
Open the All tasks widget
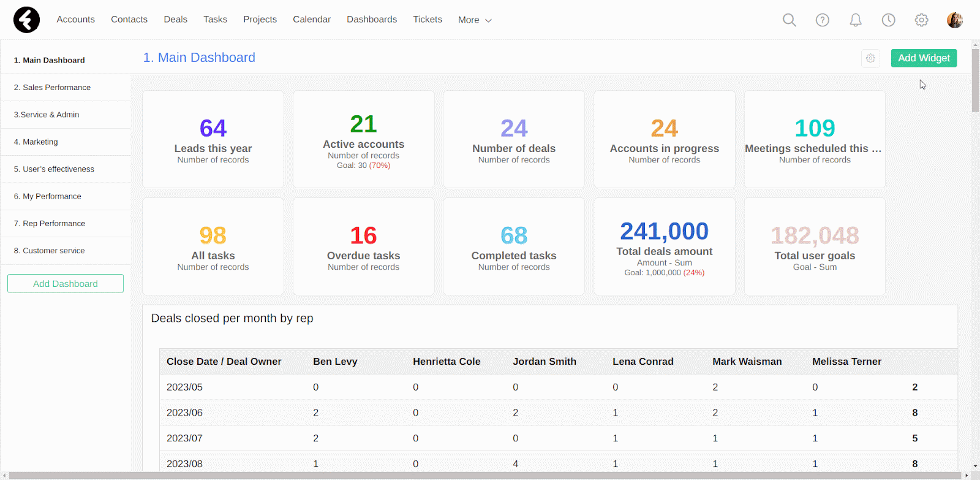pos(213,246)
